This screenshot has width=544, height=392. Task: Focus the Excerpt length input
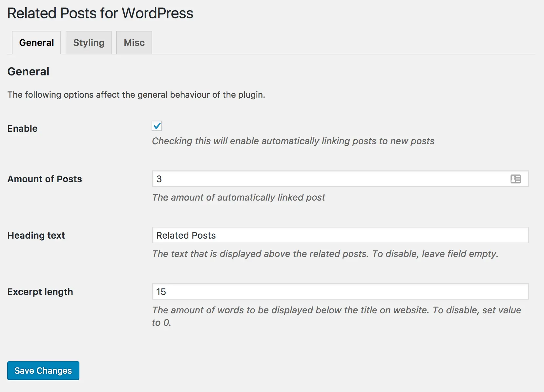click(x=340, y=292)
